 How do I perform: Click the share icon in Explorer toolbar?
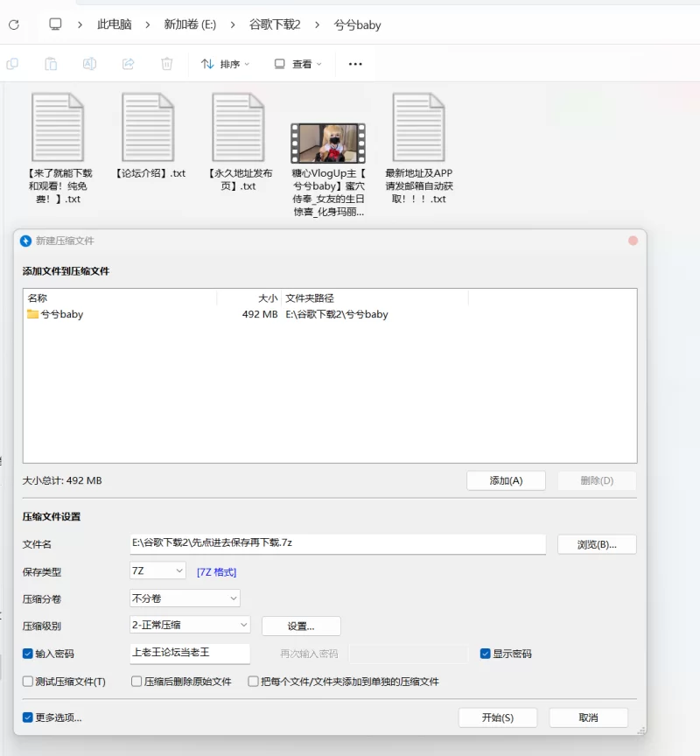tap(129, 64)
